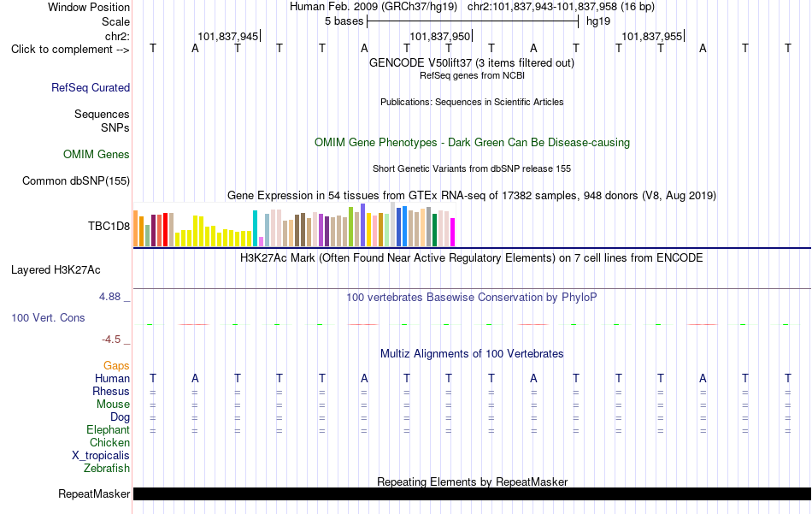Image resolution: width=812 pixels, height=514 pixels.
Task: Click the 5 bases scale bar
Action: tap(473, 21)
